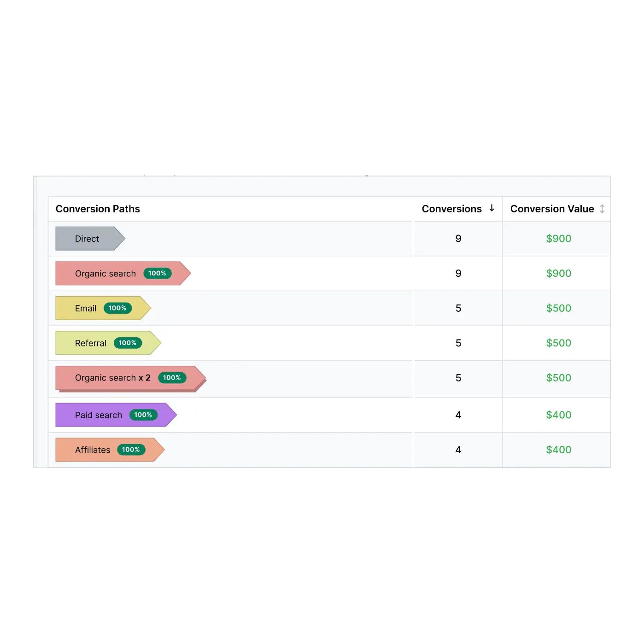
Task: Click the Conversion Paths column header
Action: coord(98,209)
